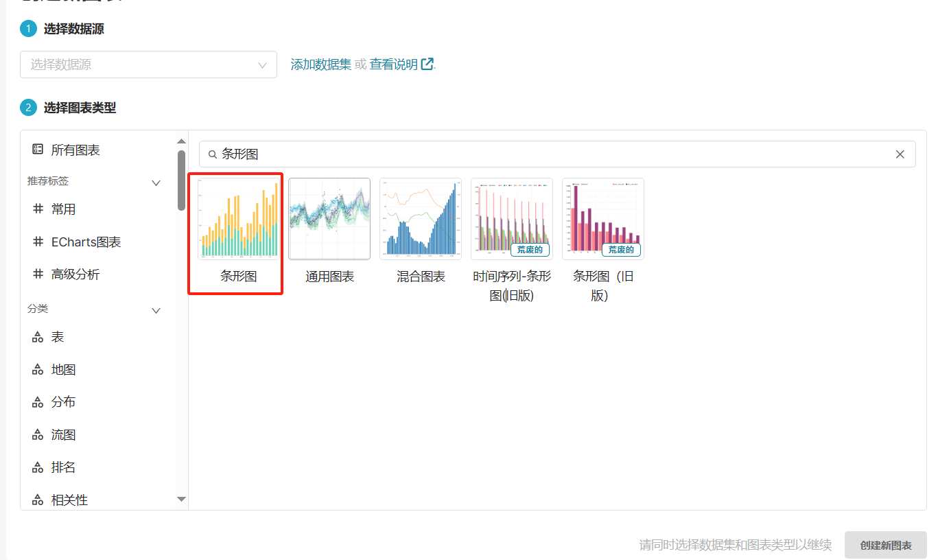Choose the 时间序列-条形图(旧版) thumbnail
Viewport: 938px width, 560px height.
click(512, 219)
